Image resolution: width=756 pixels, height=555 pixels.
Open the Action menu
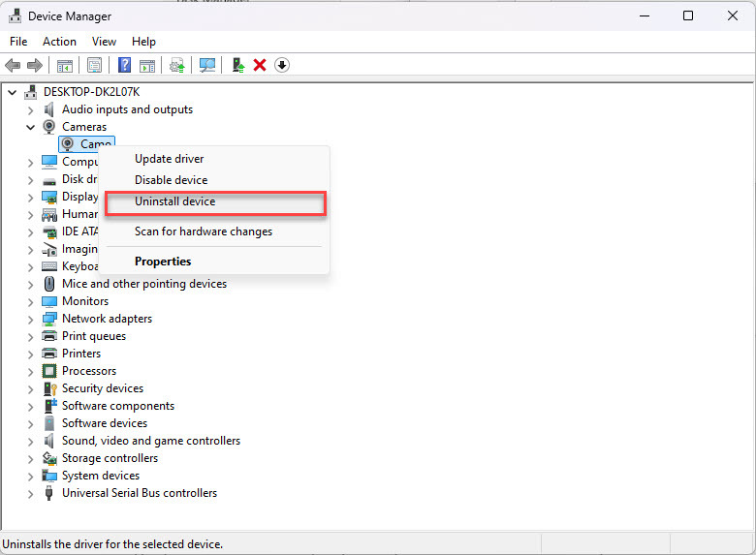click(x=59, y=42)
